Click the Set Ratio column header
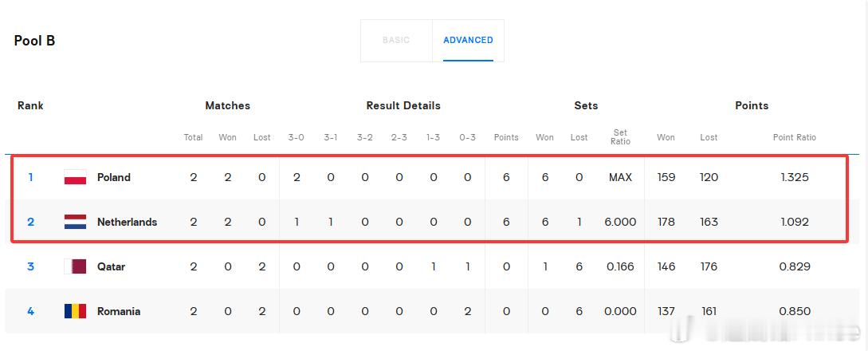This screenshot has width=868, height=351. 621,136
